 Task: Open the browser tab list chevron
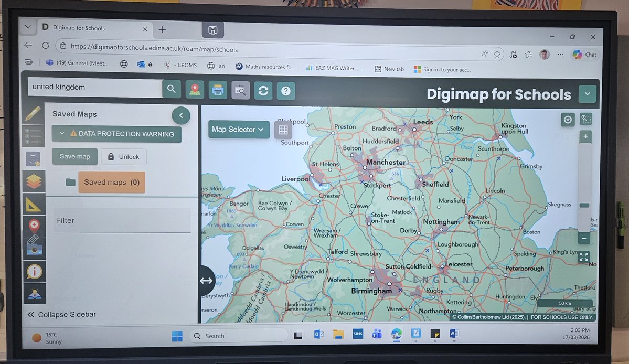28,27
